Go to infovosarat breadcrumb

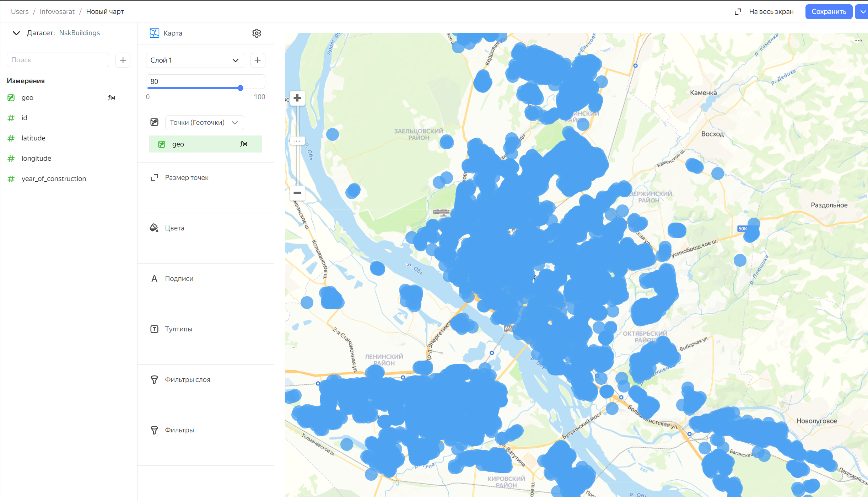(x=57, y=11)
